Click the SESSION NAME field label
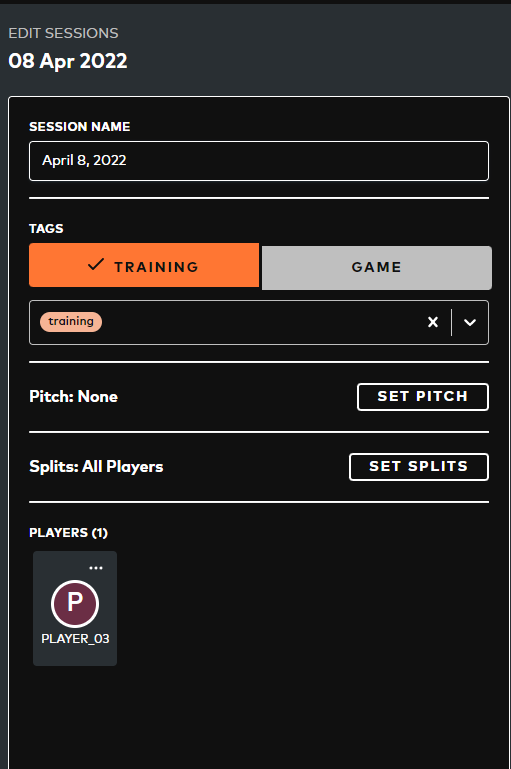 coord(79,127)
